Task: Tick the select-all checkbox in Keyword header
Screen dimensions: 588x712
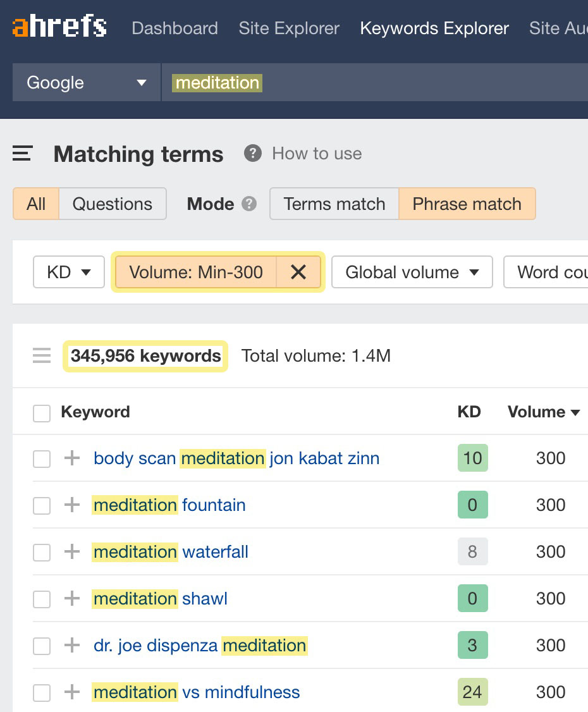Action: coord(42,413)
